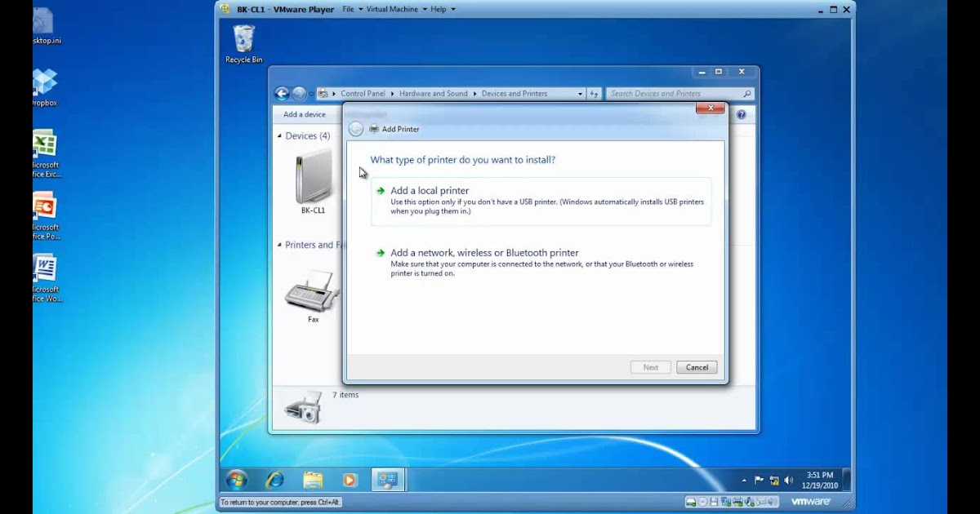Click Show desktop button
The width and height of the screenshot is (980, 514).
pos(847,480)
